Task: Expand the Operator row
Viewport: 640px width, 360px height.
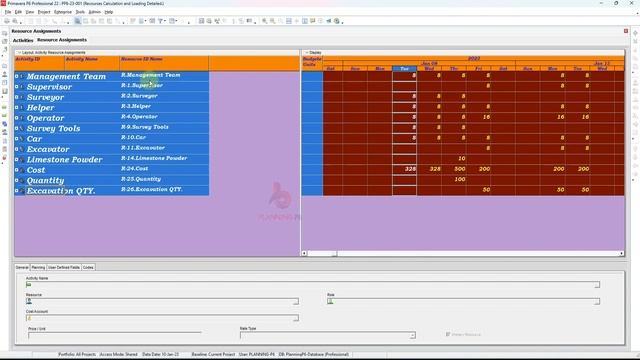Action: pos(17,118)
